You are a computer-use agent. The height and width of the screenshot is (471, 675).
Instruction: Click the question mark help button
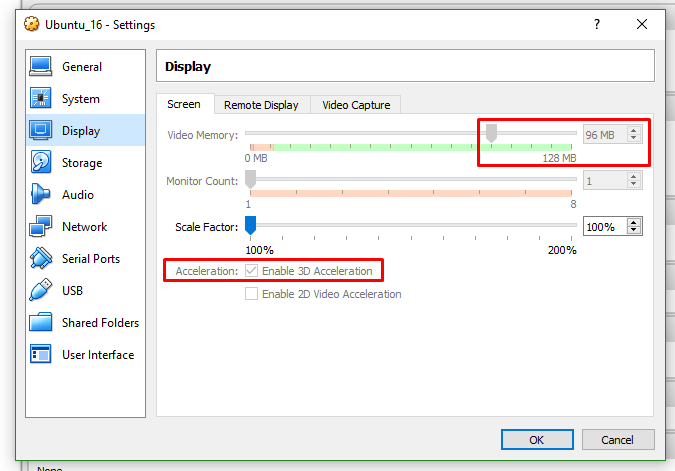tap(597, 24)
